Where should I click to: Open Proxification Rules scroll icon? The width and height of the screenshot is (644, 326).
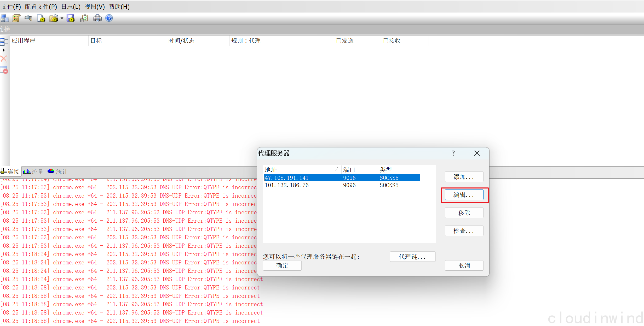point(16,18)
